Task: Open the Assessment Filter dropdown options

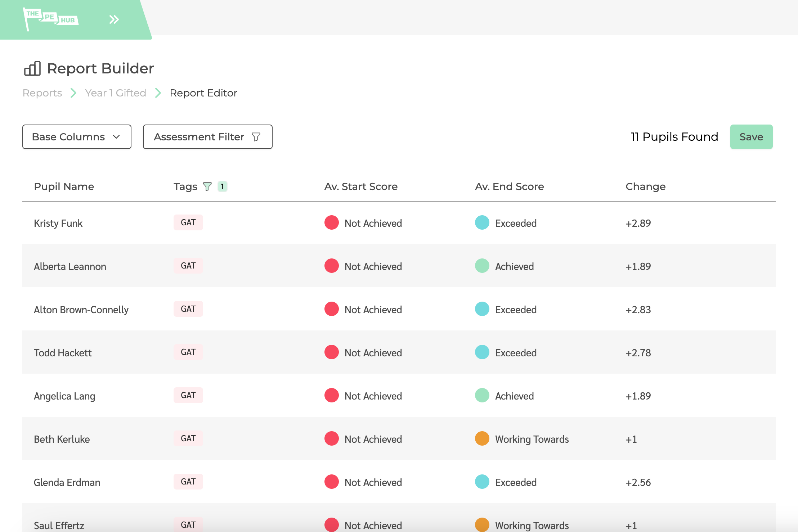Action: coord(207,136)
